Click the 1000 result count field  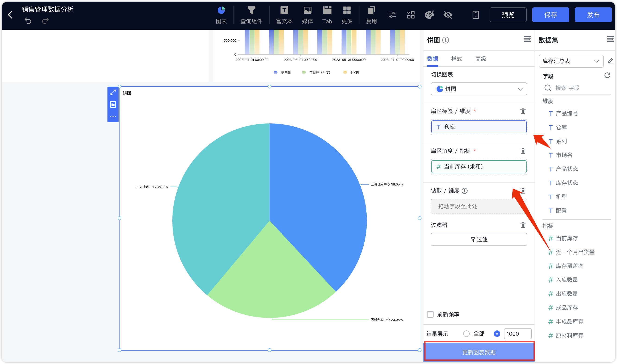click(518, 334)
